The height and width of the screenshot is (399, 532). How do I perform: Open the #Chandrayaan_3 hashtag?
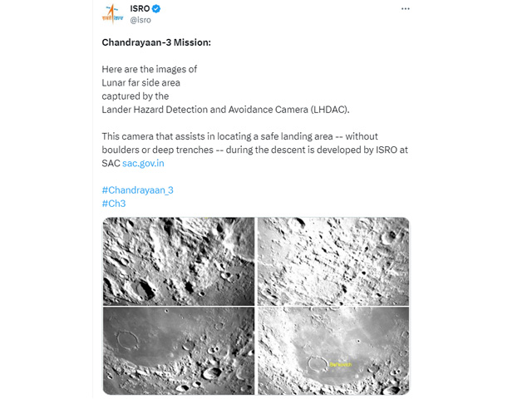click(x=137, y=190)
